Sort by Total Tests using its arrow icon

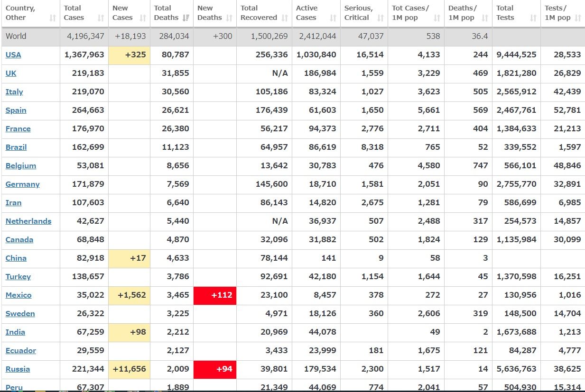(x=533, y=18)
